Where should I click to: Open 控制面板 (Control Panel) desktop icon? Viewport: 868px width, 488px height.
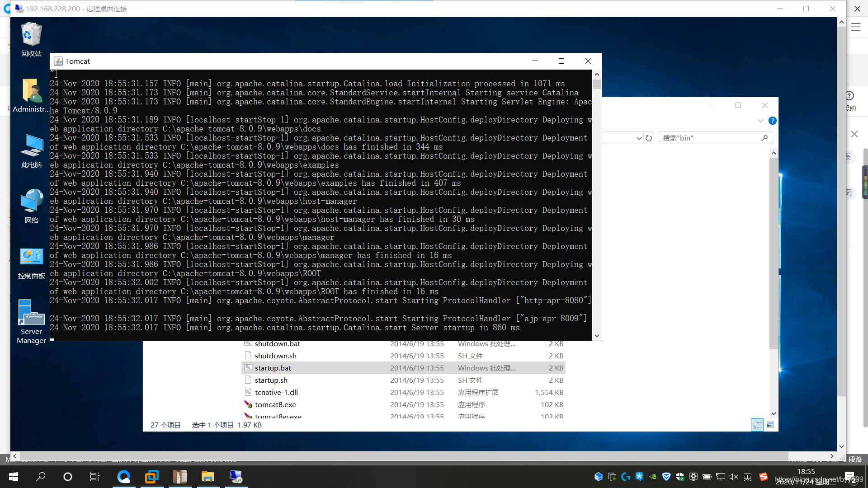click(31, 263)
